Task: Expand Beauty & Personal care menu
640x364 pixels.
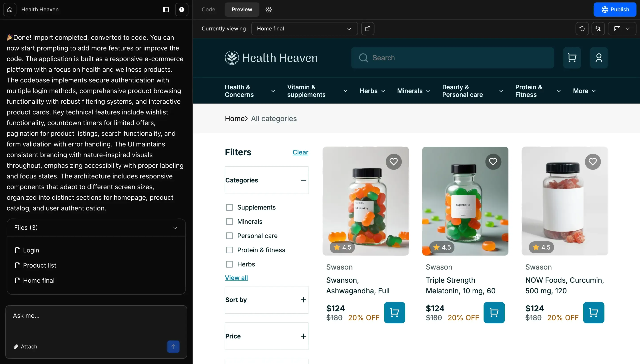Action: point(472,91)
